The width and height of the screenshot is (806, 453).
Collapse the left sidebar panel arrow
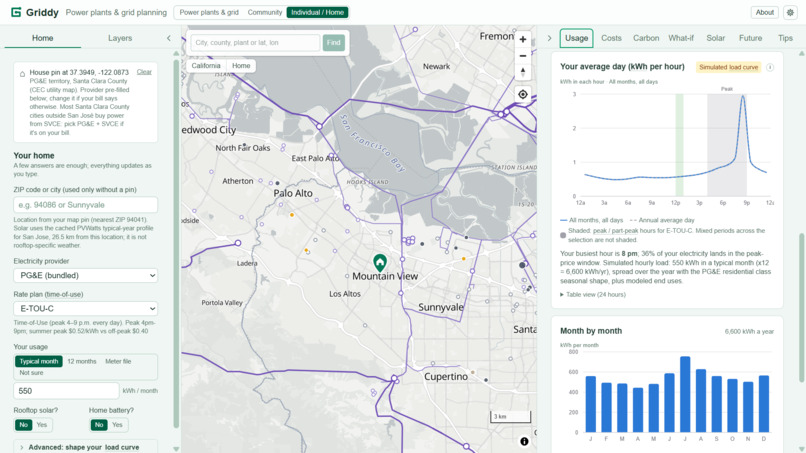point(169,38)
